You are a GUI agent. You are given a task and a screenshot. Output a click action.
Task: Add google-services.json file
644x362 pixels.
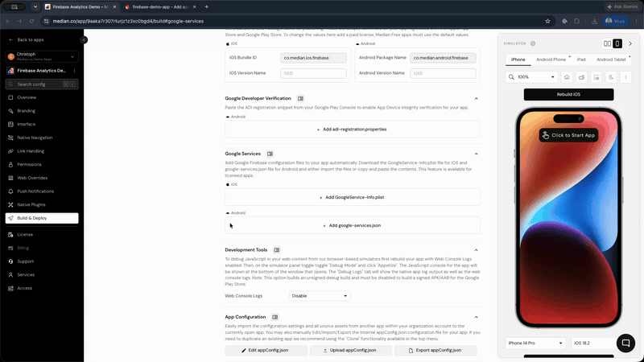(x=353, y=225)
